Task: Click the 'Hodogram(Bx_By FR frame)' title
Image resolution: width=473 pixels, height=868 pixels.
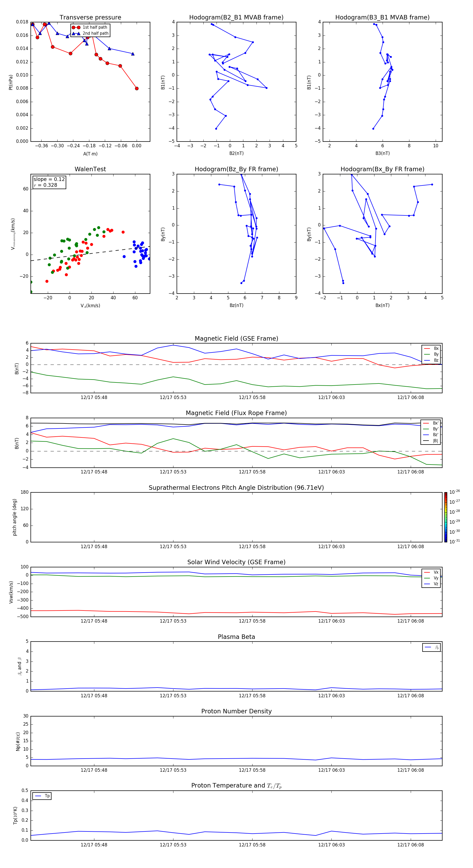Action: [382, 169]
